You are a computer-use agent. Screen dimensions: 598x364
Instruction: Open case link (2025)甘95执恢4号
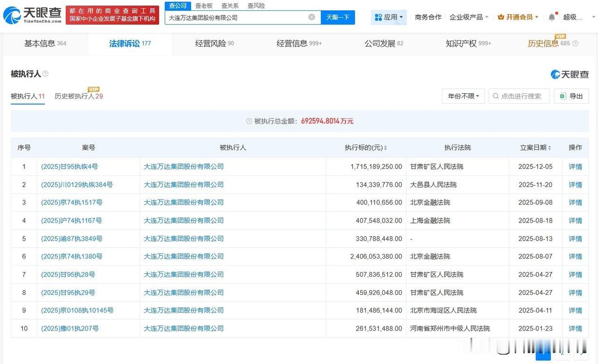pos(70,167)
